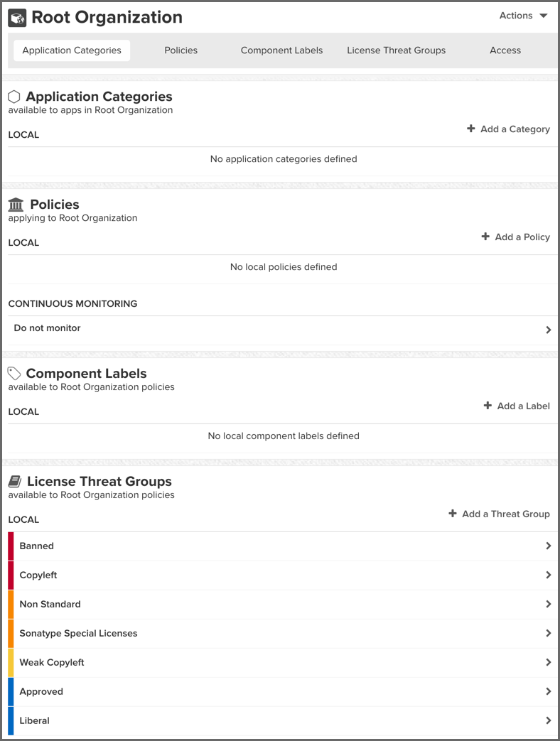Image resolution: width=560 pixels, height=741 pixels.
Task: Click the License Threat Groups book icon
Action: tap(14, 481)
